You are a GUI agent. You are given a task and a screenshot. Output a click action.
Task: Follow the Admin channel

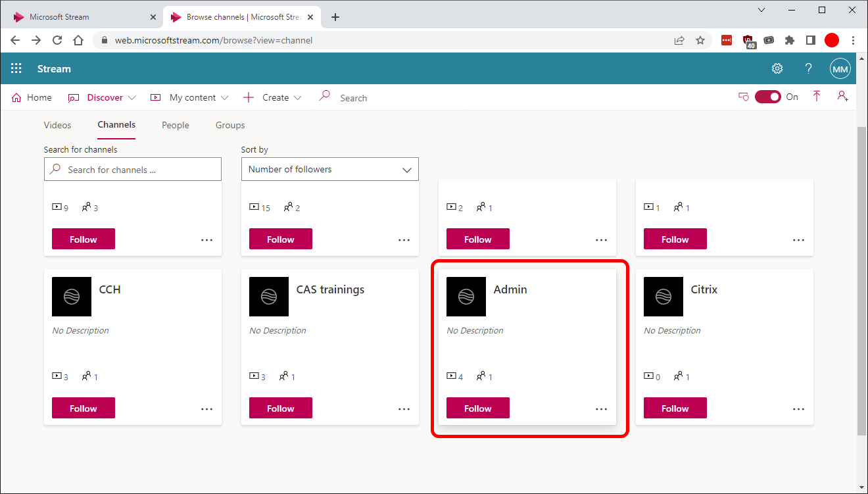(478, 408)
